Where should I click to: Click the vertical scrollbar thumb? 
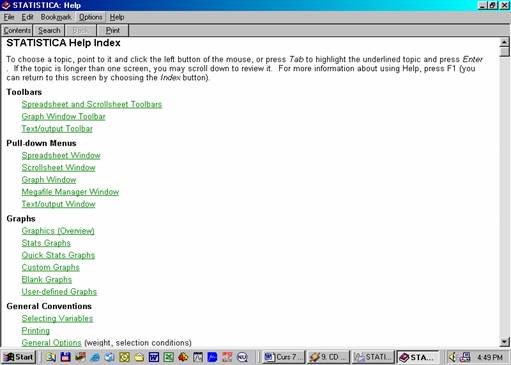504,52
